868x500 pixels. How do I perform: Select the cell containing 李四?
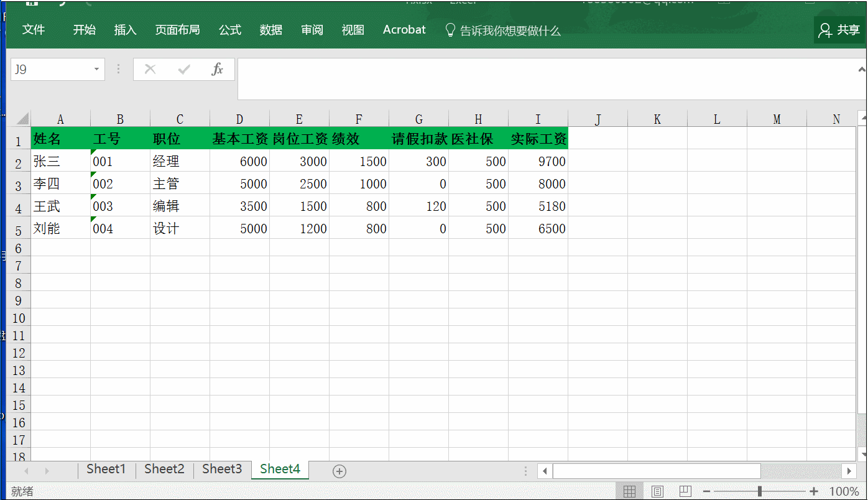[x=60, y=183]
